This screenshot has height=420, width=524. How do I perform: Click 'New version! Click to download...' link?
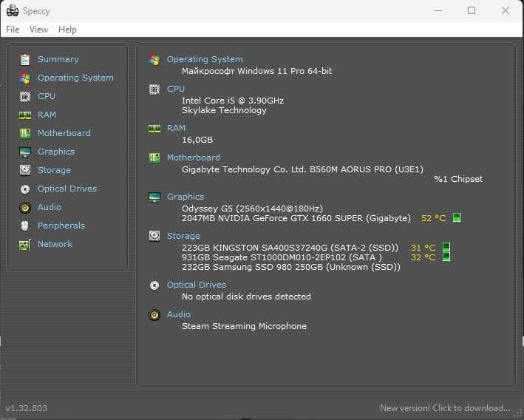[445, 408]
